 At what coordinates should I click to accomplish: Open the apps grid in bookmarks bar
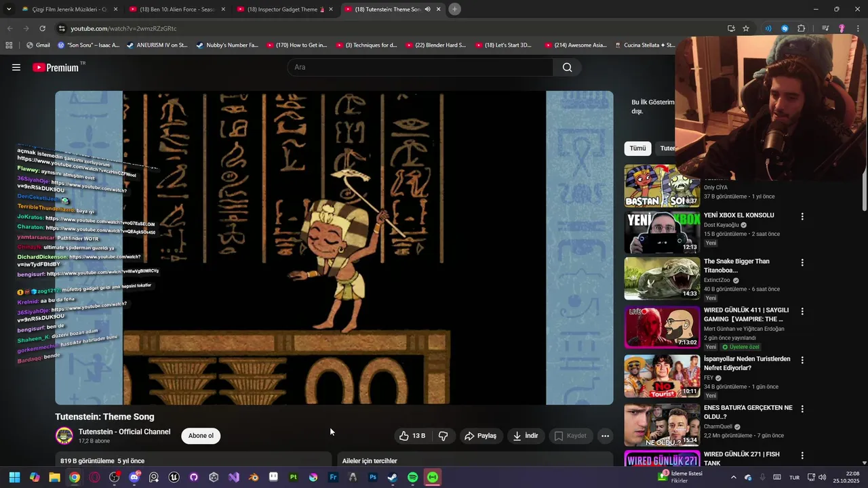pos(9,45)
